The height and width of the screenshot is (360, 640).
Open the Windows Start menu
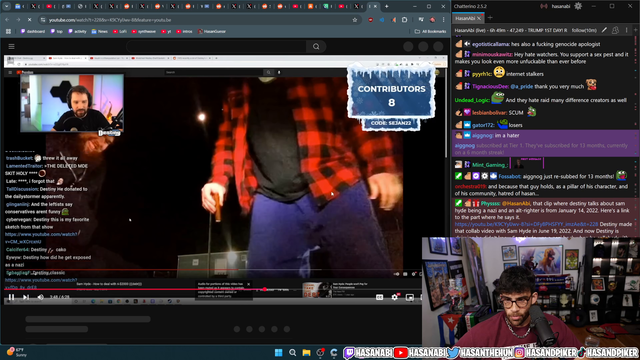point(278,353)
